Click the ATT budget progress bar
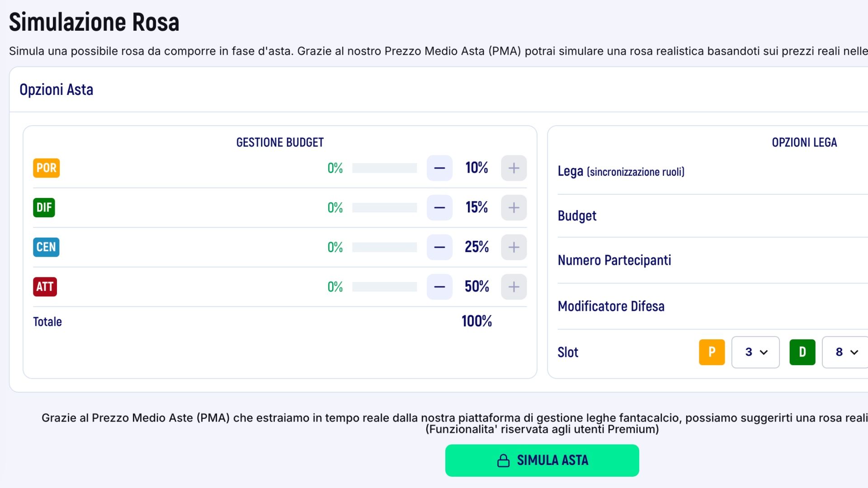 click(384, 287)
